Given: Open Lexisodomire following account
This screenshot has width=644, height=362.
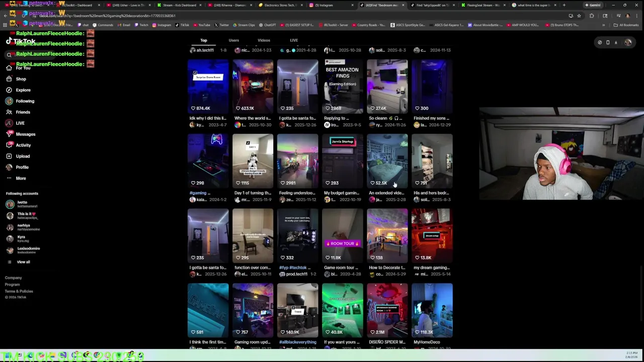Looking at the screenshot, I should 23,250.
